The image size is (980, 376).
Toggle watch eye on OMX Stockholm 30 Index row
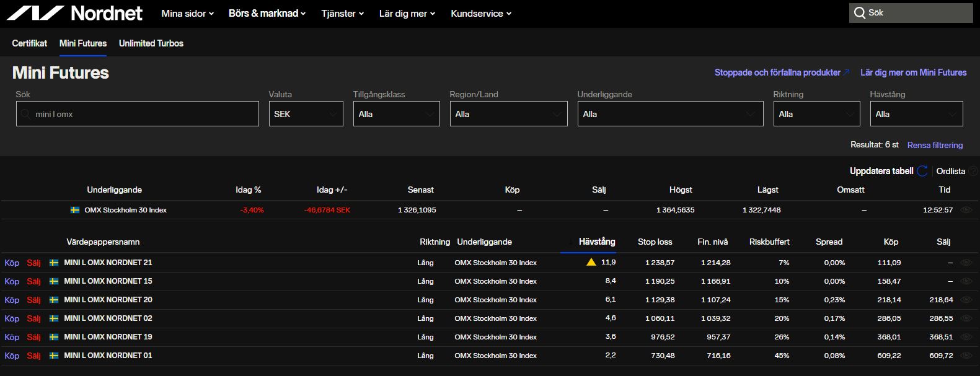pos(965,210)
